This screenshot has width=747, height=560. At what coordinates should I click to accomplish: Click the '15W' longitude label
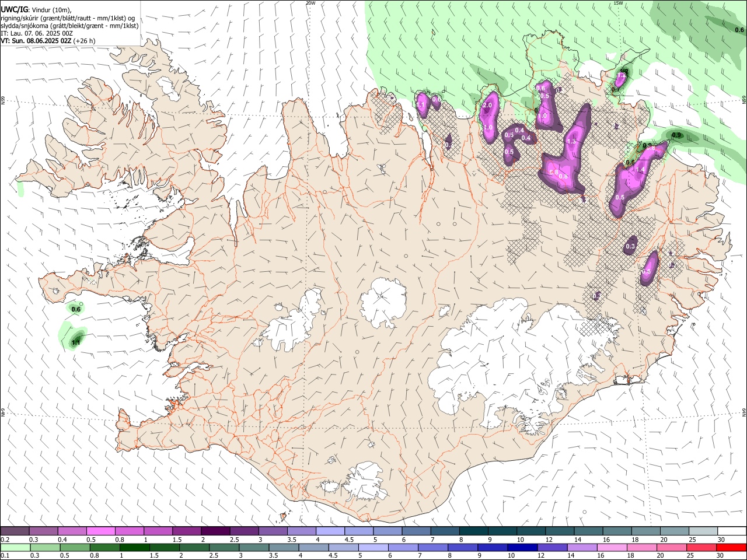pos(618,3)
